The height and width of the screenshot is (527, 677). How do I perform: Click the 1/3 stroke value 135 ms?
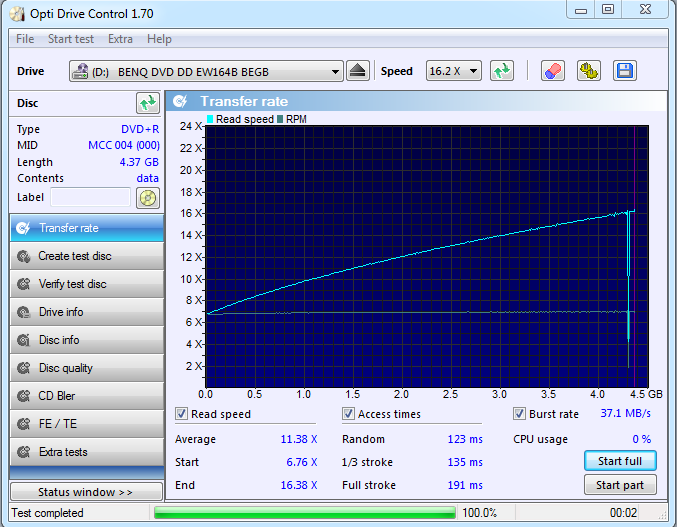point(465,462)
